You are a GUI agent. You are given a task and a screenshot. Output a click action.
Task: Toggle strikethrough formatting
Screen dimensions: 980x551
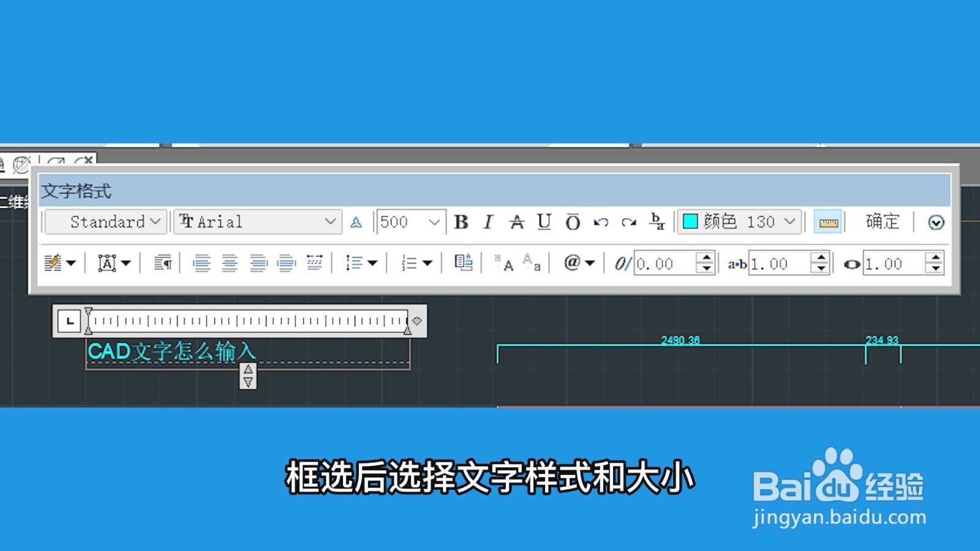(516, 222)
